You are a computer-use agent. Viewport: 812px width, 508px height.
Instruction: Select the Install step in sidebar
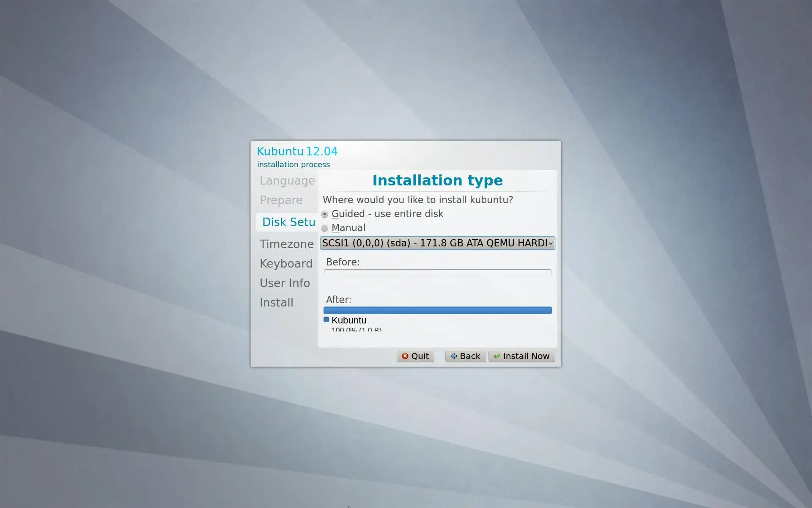click(x=276, y=303)
